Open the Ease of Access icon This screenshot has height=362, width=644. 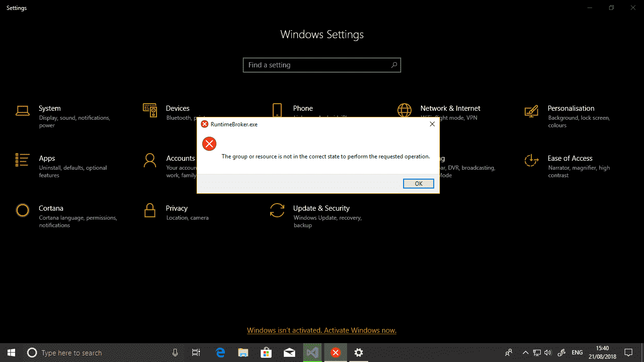coord(531,160)
